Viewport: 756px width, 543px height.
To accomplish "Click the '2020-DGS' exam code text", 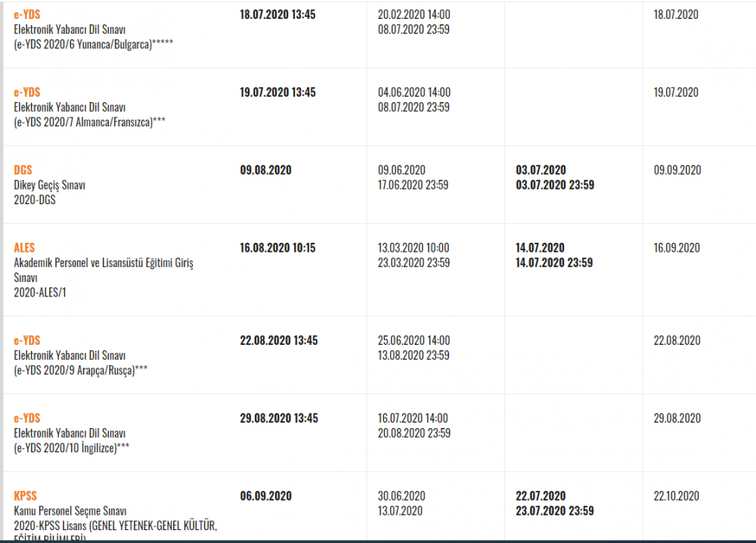I will (x=35, y=200).
